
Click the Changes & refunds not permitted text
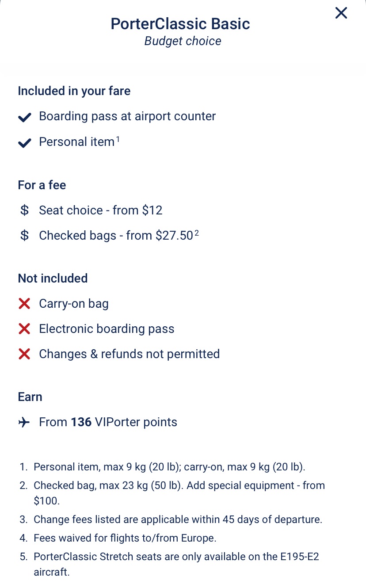(129, 354)
